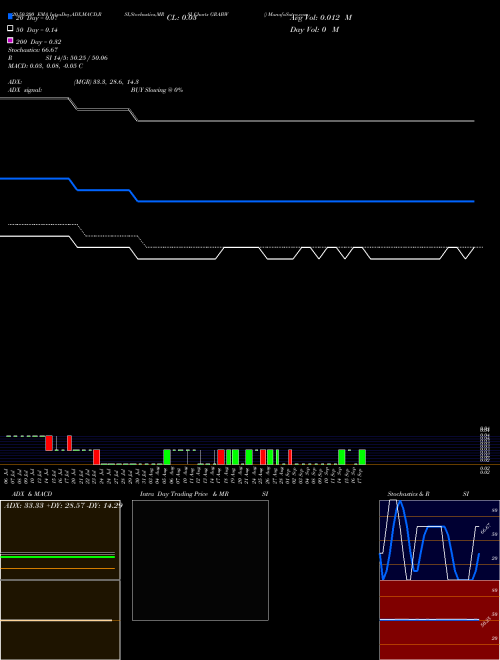
Task: Click the ADX & MACD panel title
Action: pos(32,494)
